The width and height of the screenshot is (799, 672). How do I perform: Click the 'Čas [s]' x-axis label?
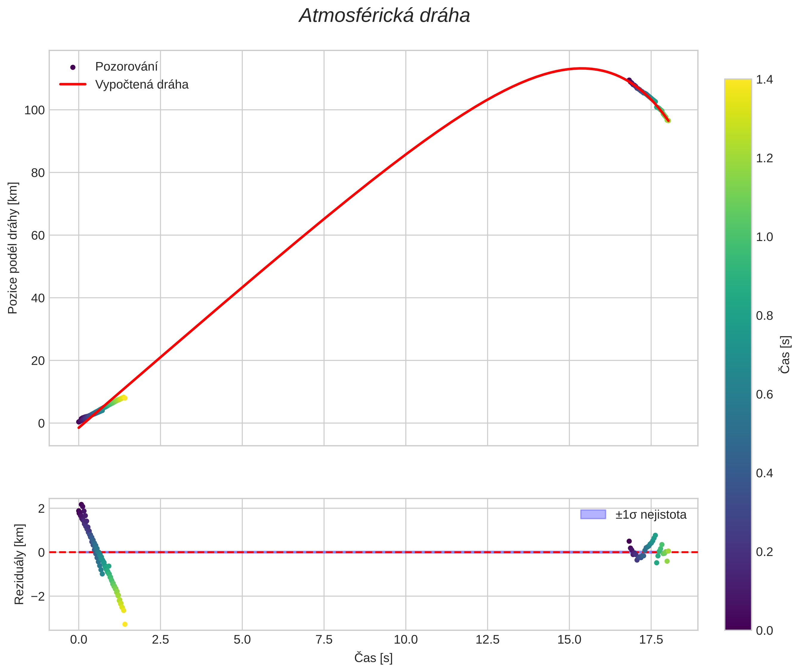[x=373, y=658]
